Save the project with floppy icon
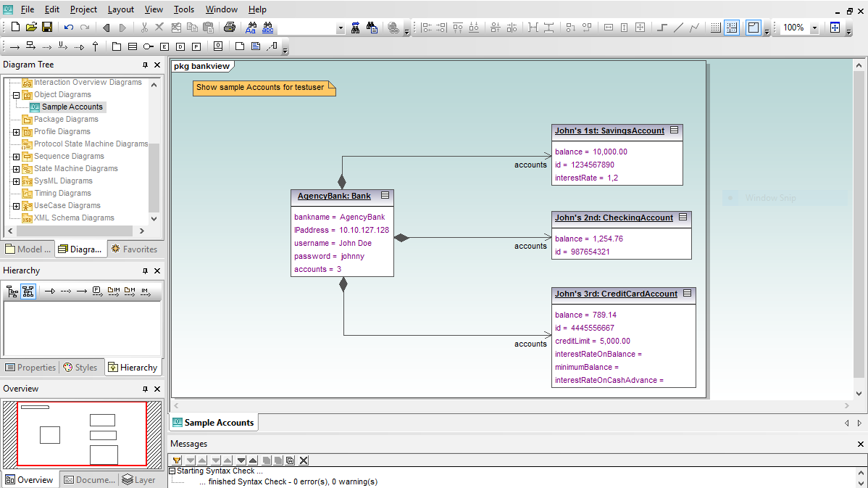 [x=47, y=27]
